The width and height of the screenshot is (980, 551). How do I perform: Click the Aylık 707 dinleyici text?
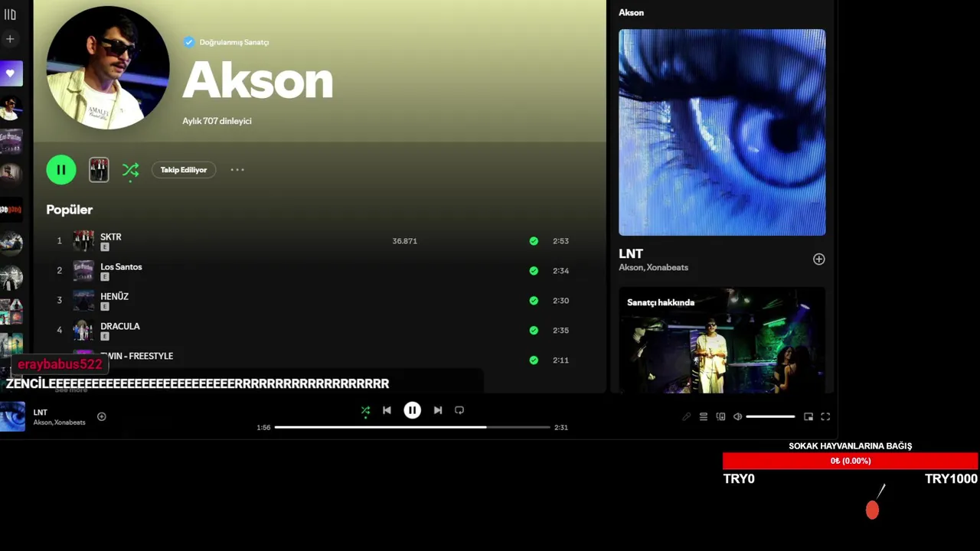(217, 121)
